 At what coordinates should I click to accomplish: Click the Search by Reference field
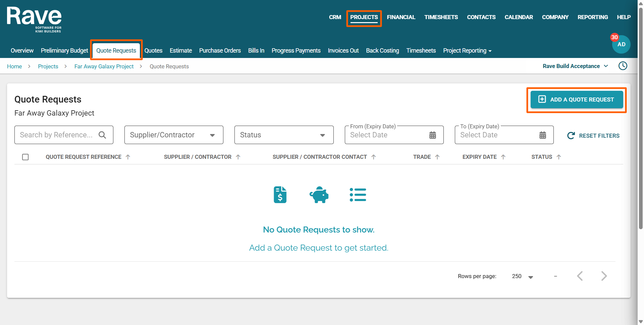[x=56, y=135]
